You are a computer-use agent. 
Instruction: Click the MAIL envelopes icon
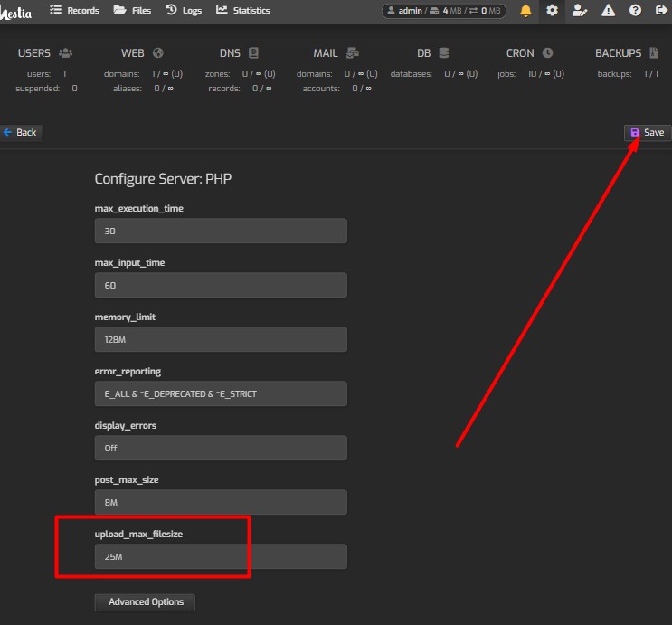(x=353, y=53)
